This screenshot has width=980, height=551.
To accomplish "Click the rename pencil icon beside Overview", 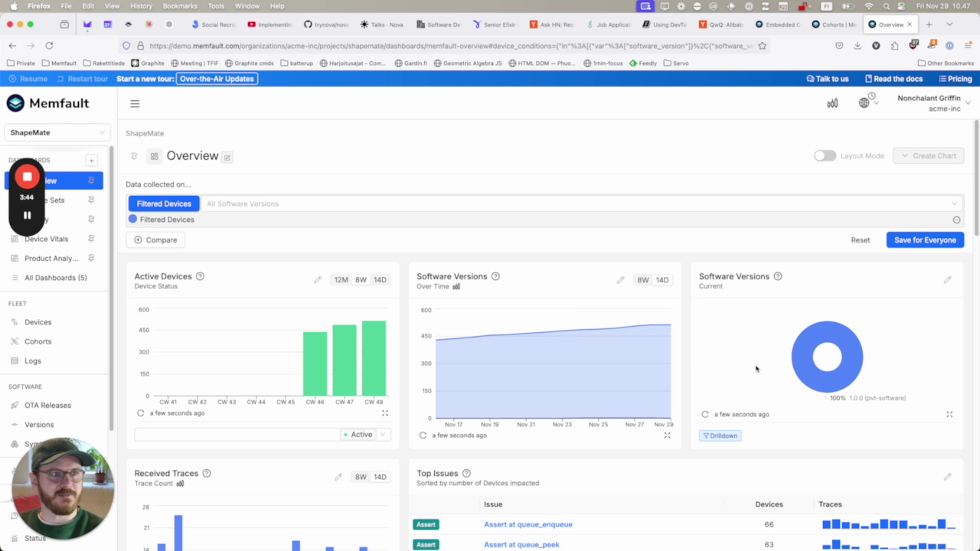I will 227,157.
